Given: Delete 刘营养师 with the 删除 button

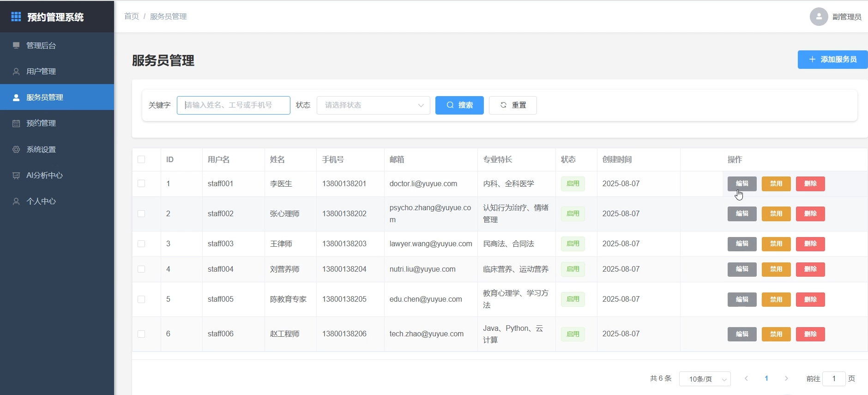Looking at the screenshot, I should (x=810, y=269).
